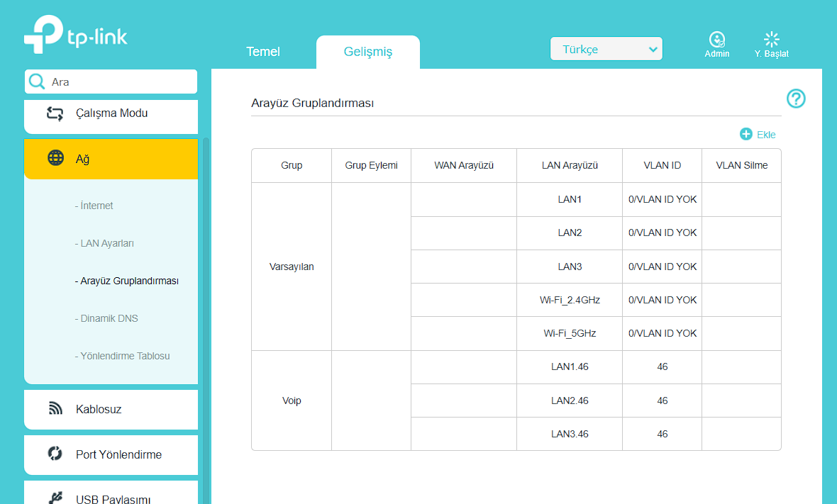Image resolution: width=837 pixels, height=504 pixels.
Task: Click the Arayüz Gruplandırması page heading
Action: pyautogui.click(x=312, y=103)
